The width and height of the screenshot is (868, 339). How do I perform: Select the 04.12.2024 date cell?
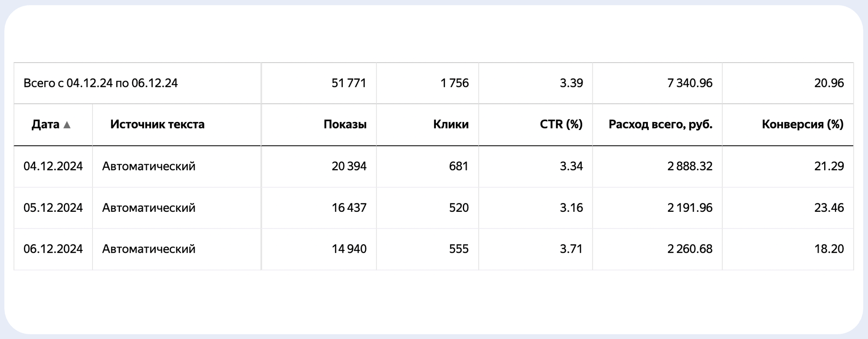(53, 166)
